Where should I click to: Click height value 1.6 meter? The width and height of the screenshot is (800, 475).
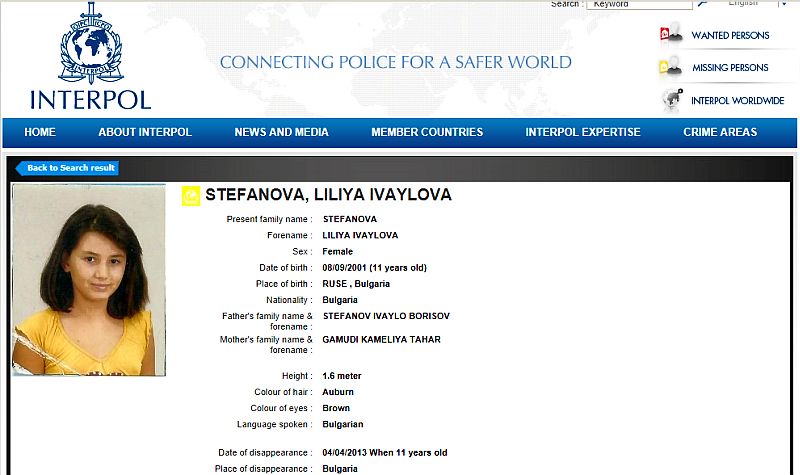(x=341, y=376)
